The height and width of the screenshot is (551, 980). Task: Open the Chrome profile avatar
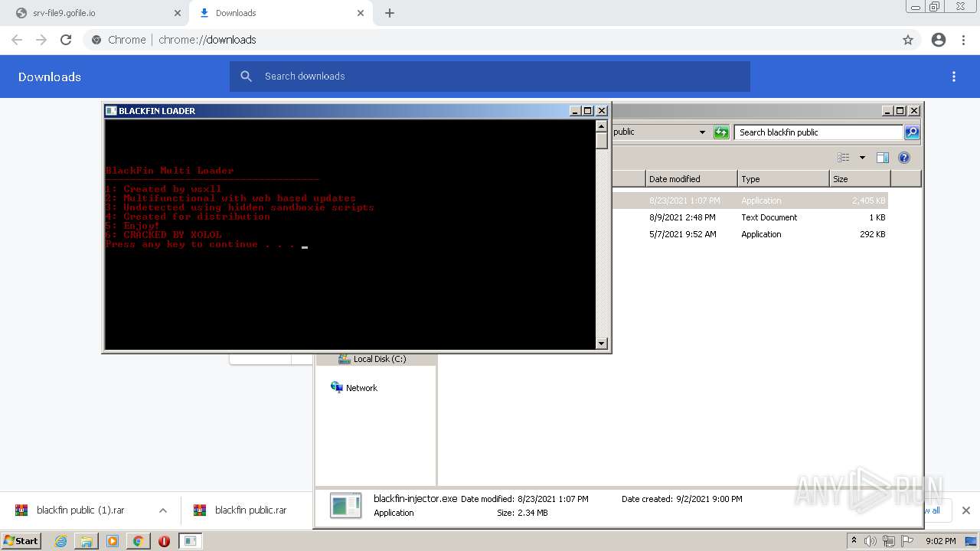click(939, 40)
